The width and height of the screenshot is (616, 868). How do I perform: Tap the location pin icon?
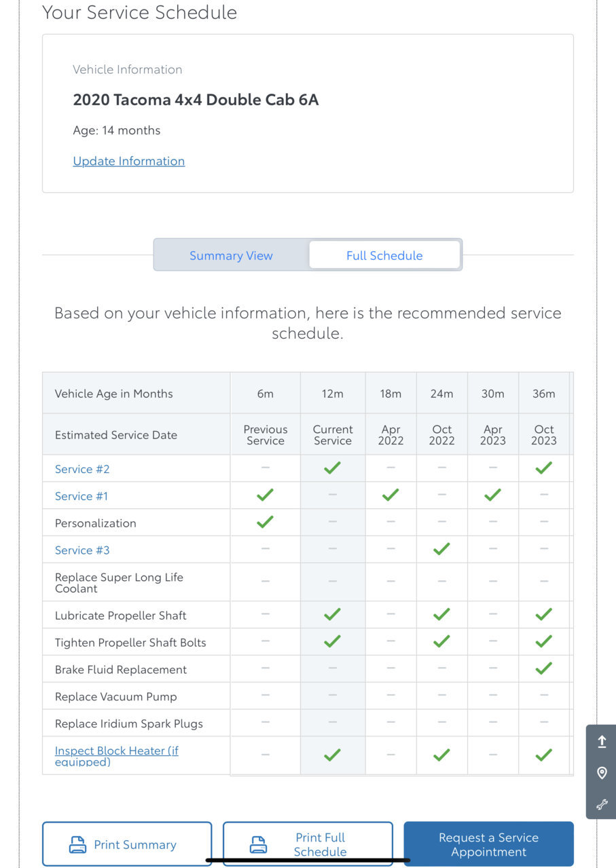602,773
